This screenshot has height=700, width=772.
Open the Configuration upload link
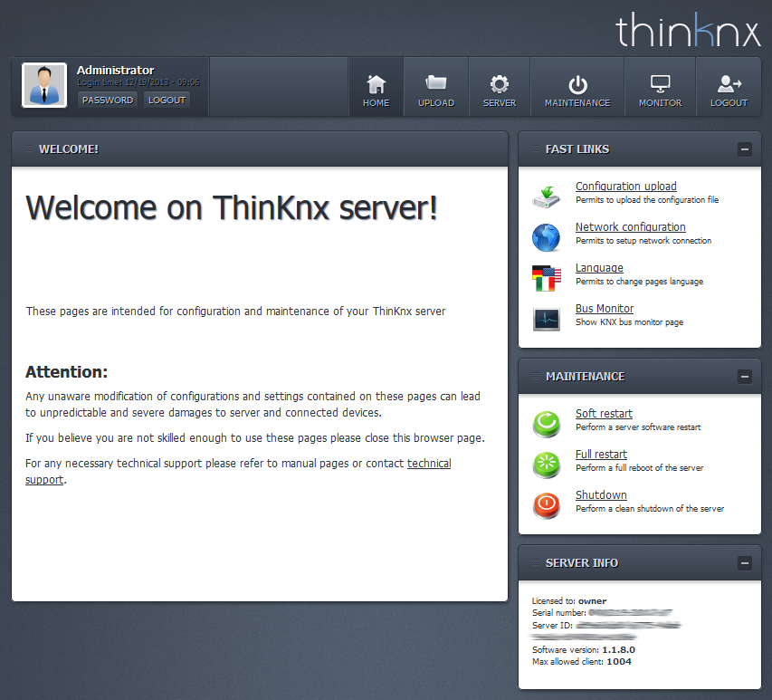click(x=625, y=187)
